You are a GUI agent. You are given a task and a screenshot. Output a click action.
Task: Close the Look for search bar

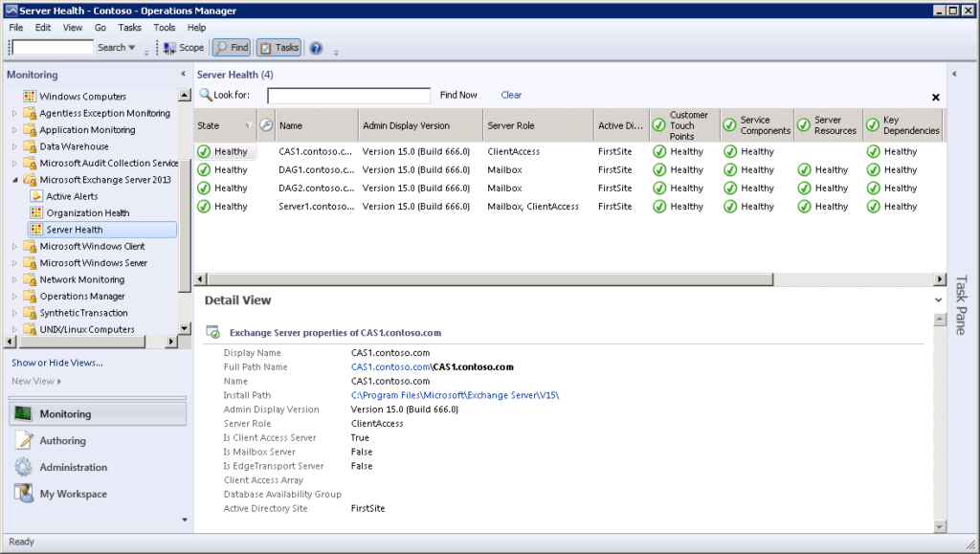pos(935,98)
